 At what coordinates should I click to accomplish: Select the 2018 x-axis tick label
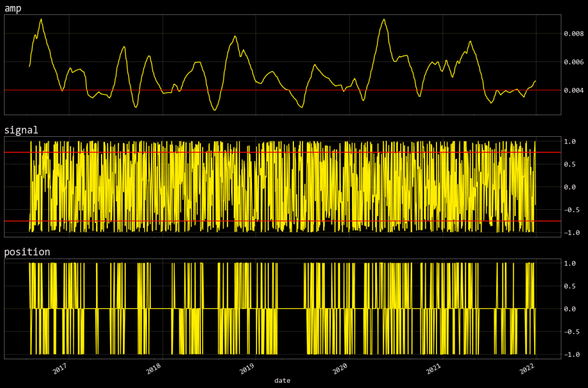point(154,368)
